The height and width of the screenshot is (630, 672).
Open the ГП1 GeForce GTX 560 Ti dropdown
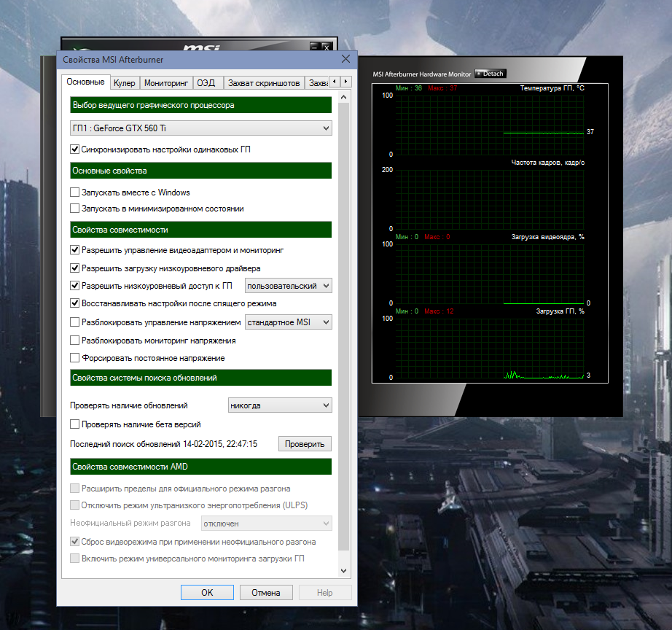click(200, 128)
